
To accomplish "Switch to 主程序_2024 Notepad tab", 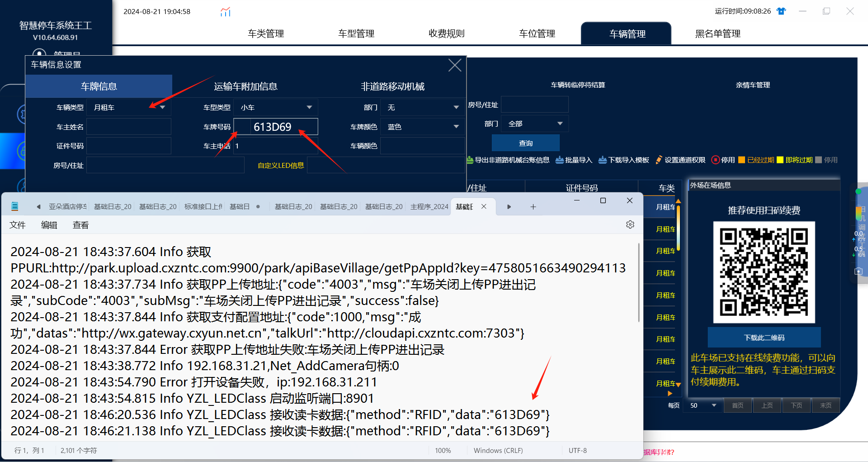I will click(x=429, y=206).
